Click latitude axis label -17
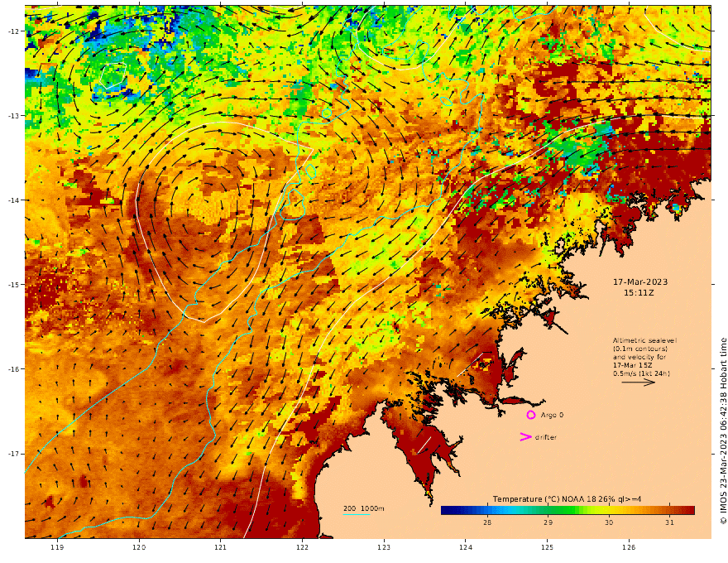This screenshot has width=728, height=563. pos(13,454)
